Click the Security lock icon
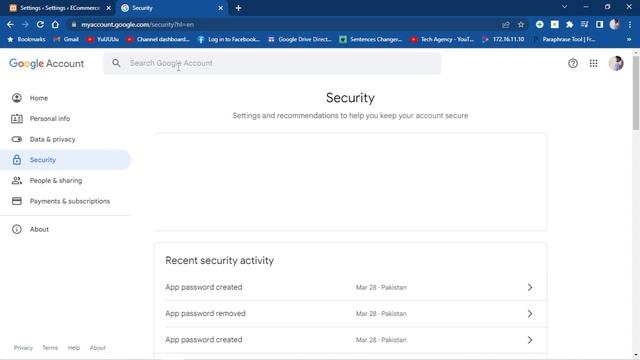This screenshot has width=640, height=360. [x=17, y=160]
